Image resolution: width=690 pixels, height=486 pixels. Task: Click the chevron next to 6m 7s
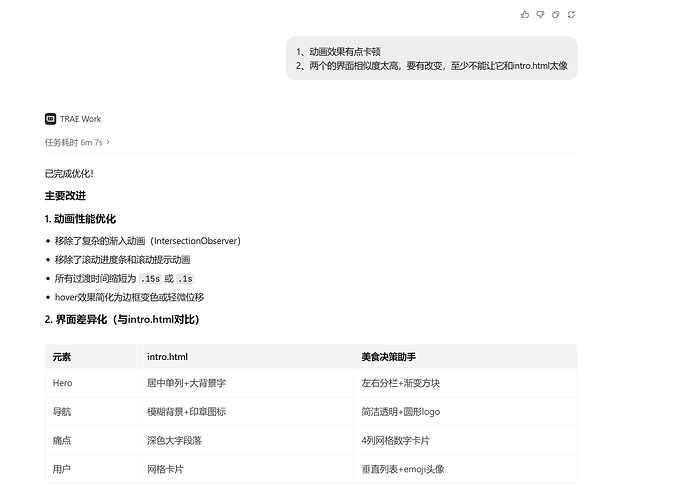[108, 142]
